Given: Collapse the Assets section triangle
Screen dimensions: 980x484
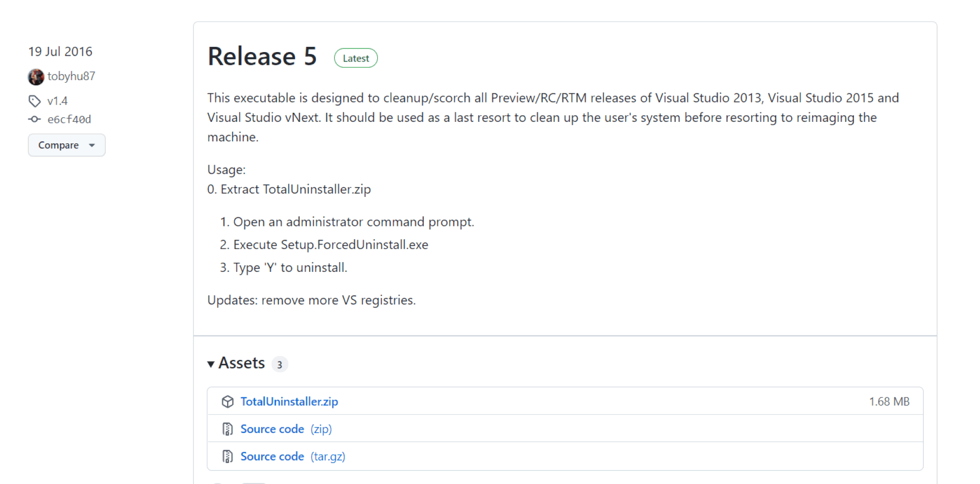Looking at the screenshot, I should click(211, 364).
